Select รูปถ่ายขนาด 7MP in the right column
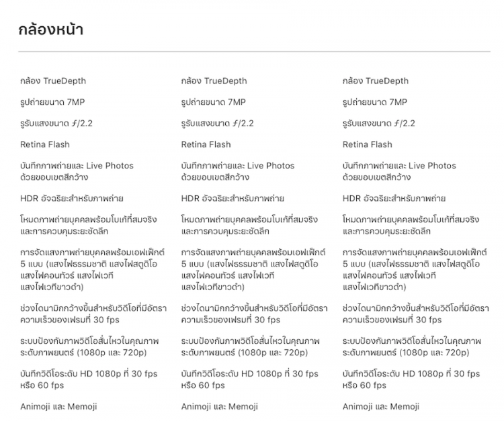 point(374,102)
